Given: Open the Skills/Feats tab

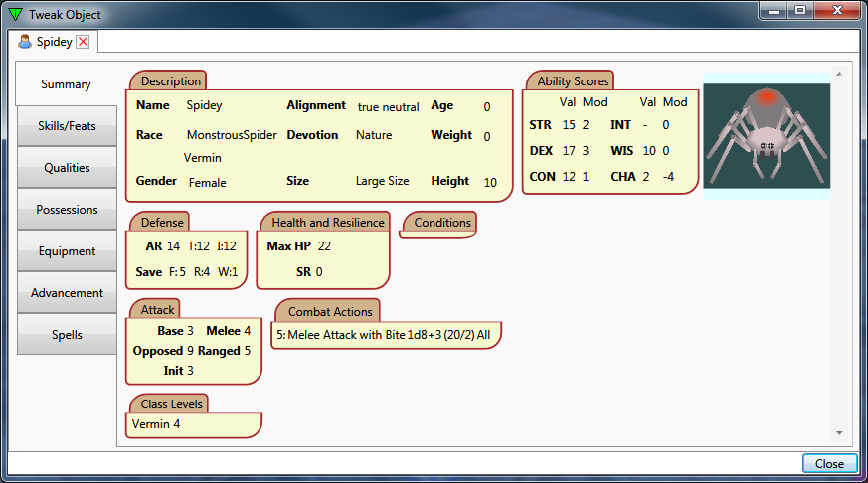Looking at the screenshot, I should [67, 126].
